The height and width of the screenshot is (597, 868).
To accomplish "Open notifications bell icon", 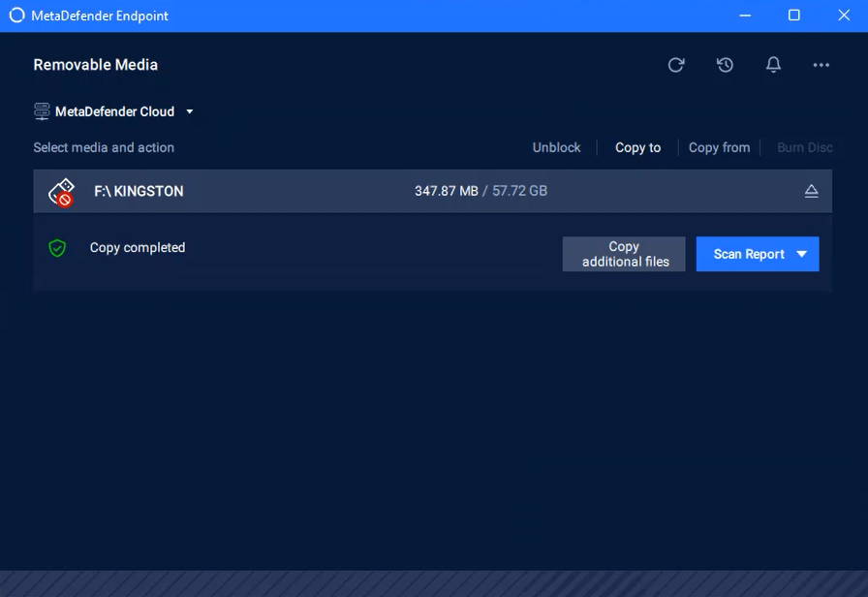I will click(773, 65).
